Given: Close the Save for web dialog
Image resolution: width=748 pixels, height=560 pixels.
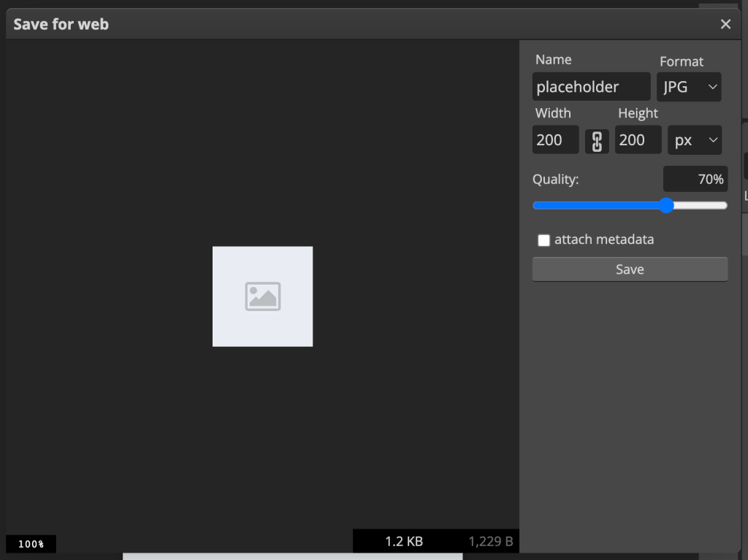Looking at the screenshot, I should pyautogui.click(x=725, y=24).
